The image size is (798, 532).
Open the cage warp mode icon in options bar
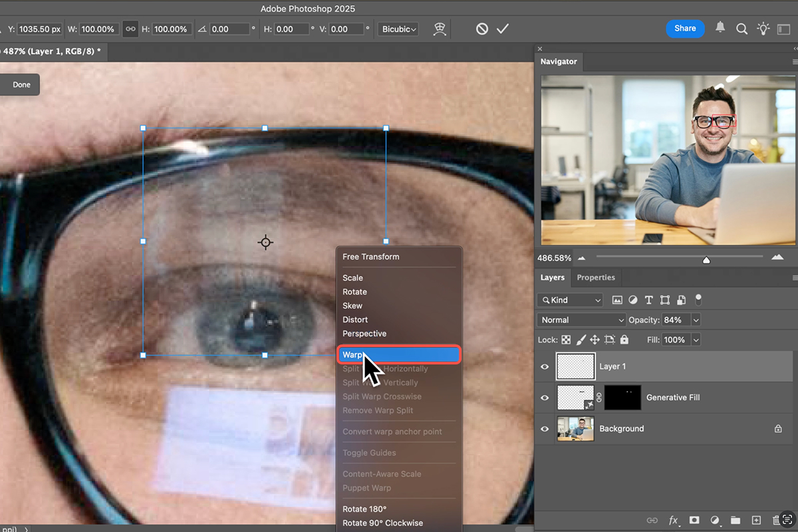pos(440,29)
